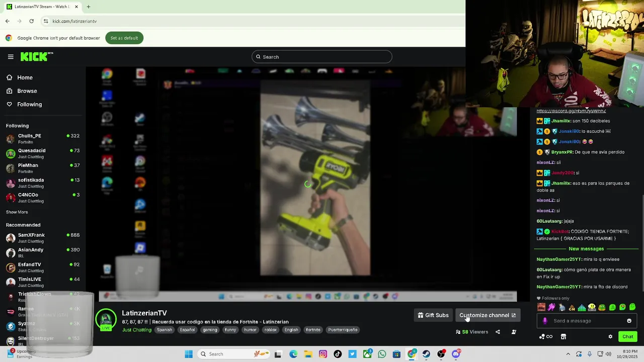The image size is (644, 362).
Task: Open EsfandTV recommended channel
Action: (x=43, y=267)
